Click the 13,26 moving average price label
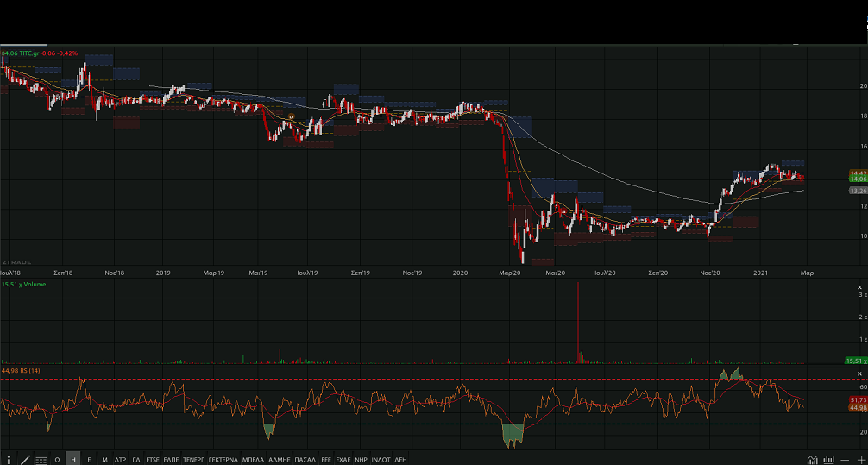Image resolution: width=868 pixels, height=465 pixels. coord(858,190)
